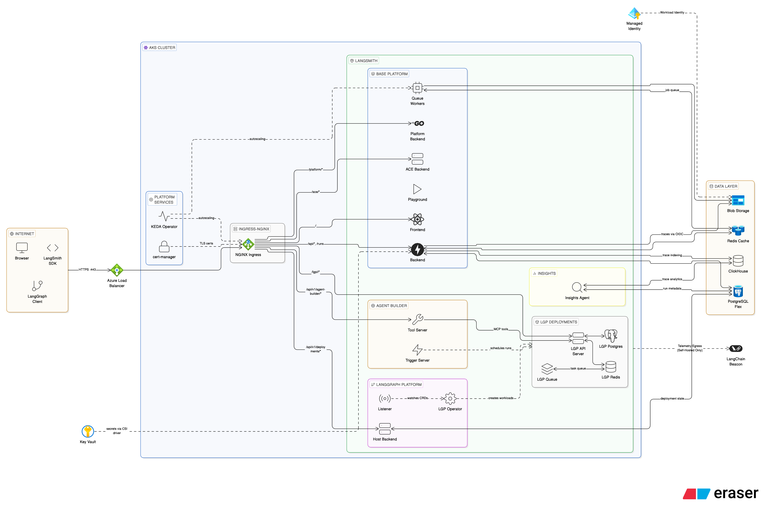Image resolution: width=761 pixels, height=532 pixels.
Task: Select the ACE Backend server icon
Action: tap(417, 159)
